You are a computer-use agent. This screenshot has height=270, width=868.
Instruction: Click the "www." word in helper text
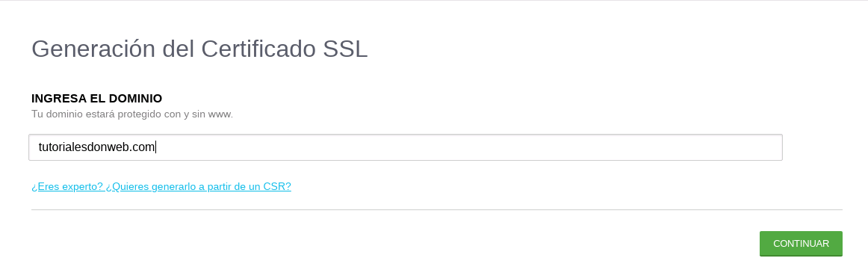coord(220,114)
